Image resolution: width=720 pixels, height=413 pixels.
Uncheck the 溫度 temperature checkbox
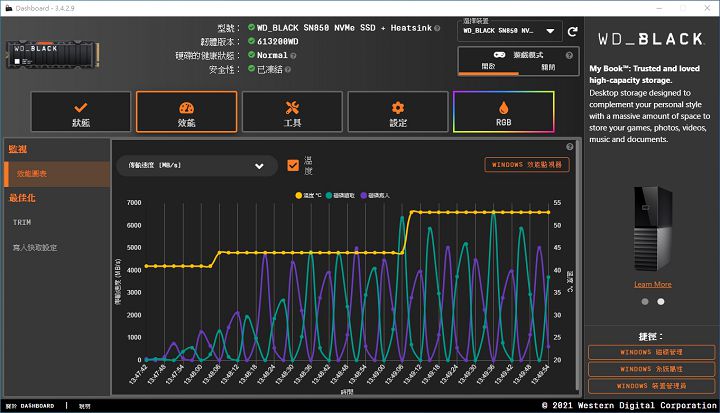(x=293, y=166)
